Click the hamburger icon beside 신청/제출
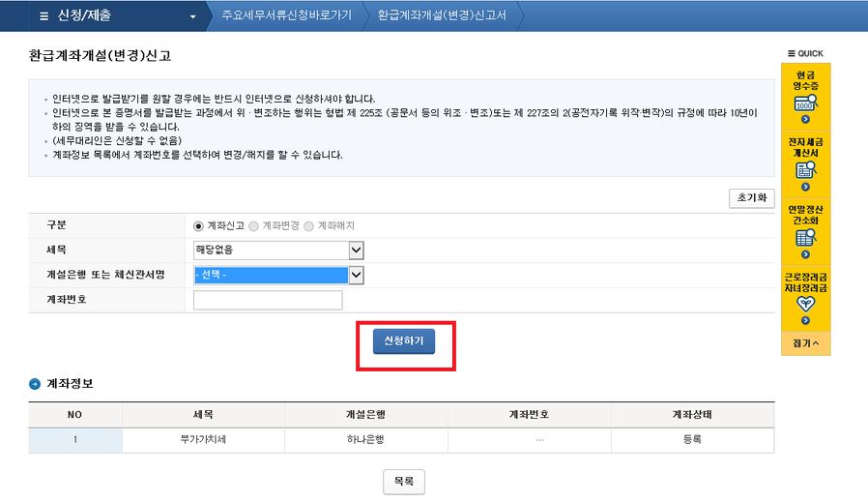Screen dimensions: 868x502 pos(43,16)
